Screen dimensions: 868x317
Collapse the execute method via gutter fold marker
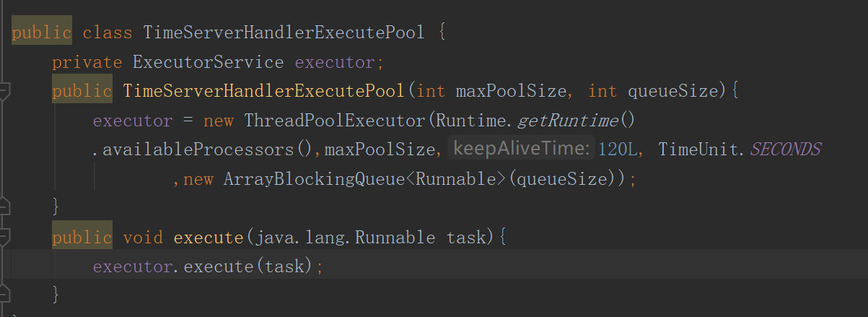4,237
